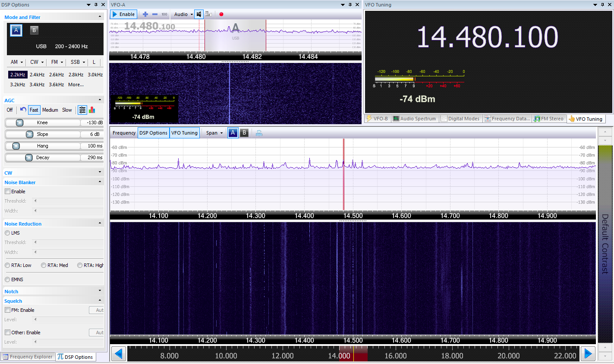The image size is (614, 364).
Task: Click the red record button in VFO-A toolbar
Action: [221, 14]
